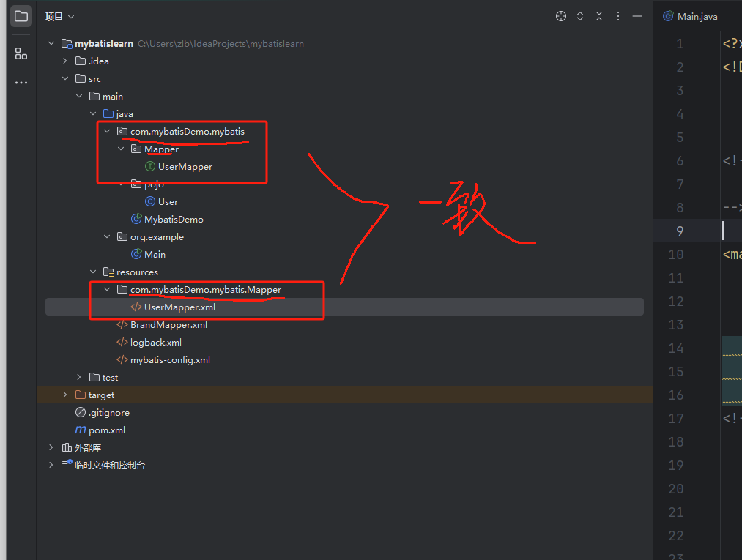This screenshot has height=560, width=742.
Task: Click the target folder icon
Action: [x=81, y=395]
